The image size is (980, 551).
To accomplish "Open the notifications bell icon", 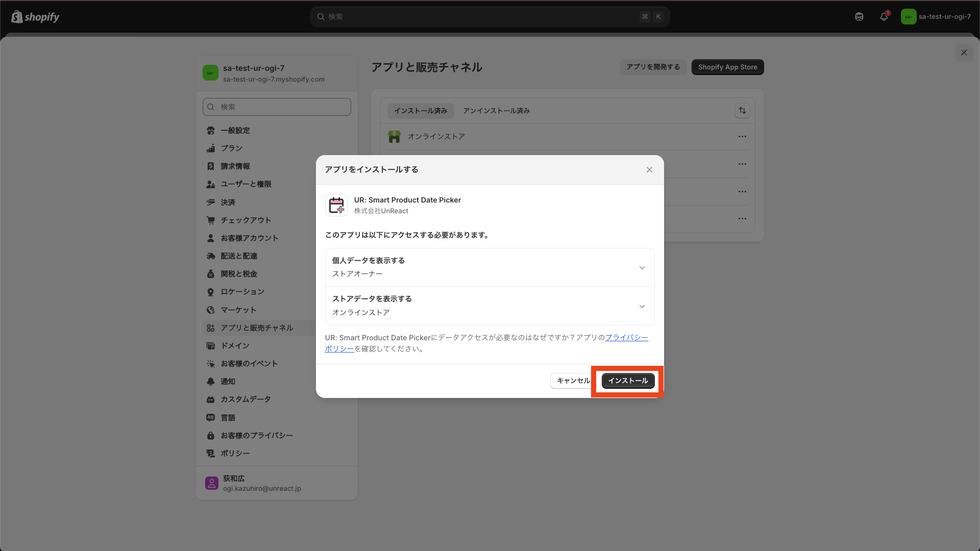I will click(884, 16).
